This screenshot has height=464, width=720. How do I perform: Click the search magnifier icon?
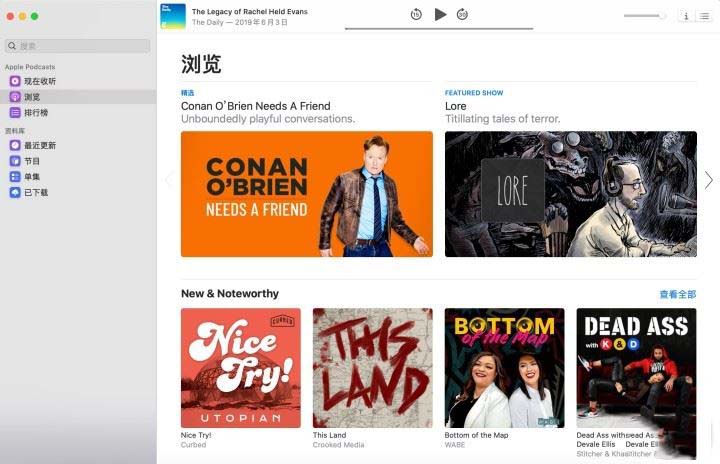click(12, 46)
